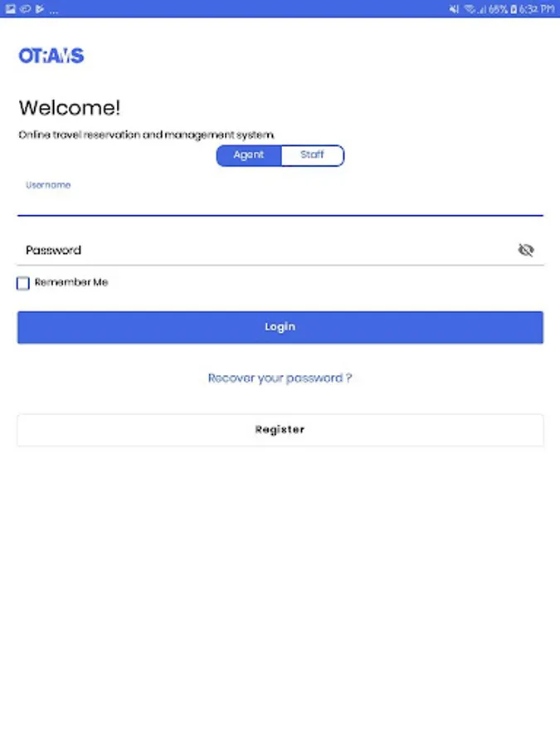Open the Register button
The width and height of the screenshot is (560, 747).
[280, 430]
